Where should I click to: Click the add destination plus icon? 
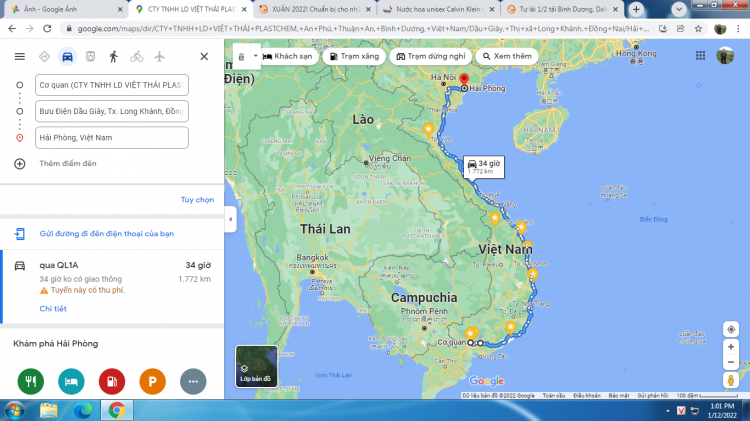(20, 164)
